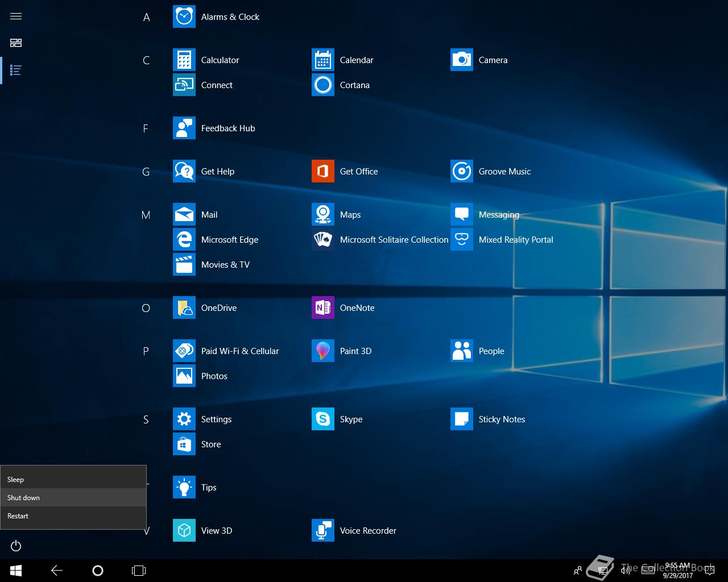Viewport: 728px width, 582px height.
Task: Open the Voice Recorder icon
Action: tap(323, 530)
